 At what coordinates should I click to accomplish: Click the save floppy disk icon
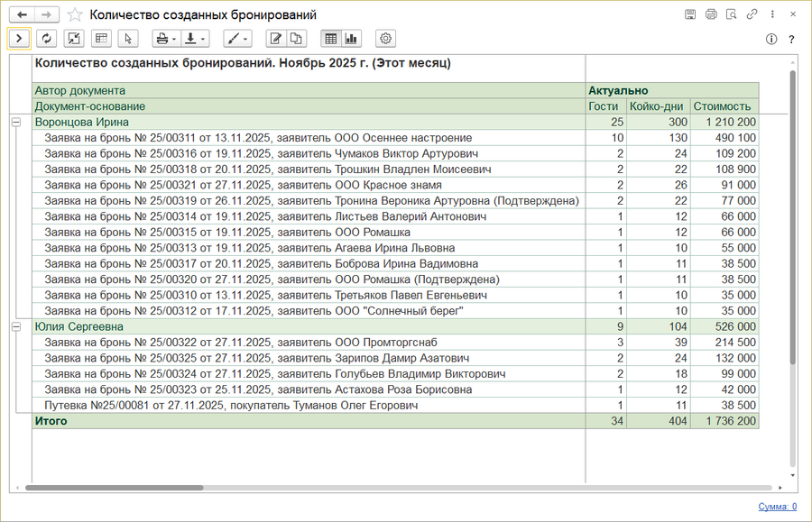click(690, 15)
